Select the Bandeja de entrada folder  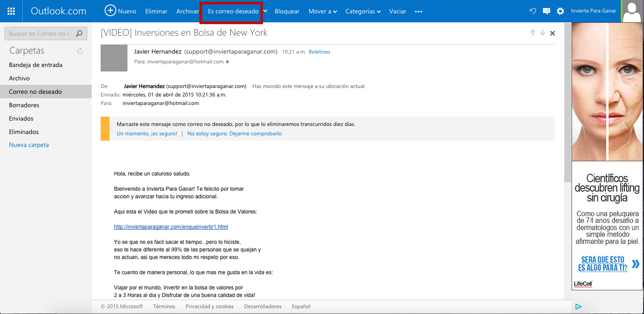(x=36, y=65)
